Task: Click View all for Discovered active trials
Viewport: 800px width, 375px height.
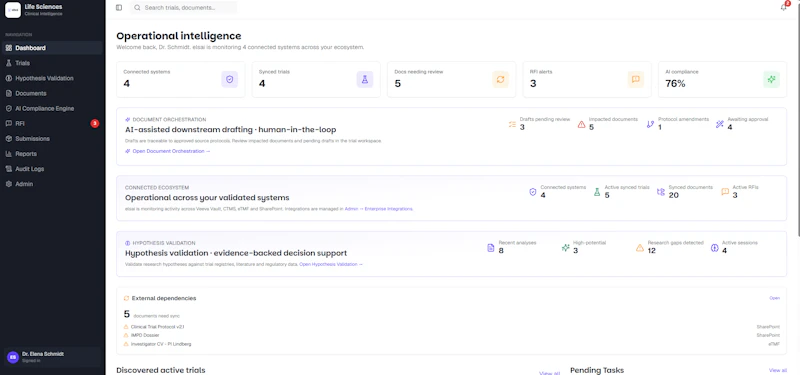Action: click(x=549, y=373)
